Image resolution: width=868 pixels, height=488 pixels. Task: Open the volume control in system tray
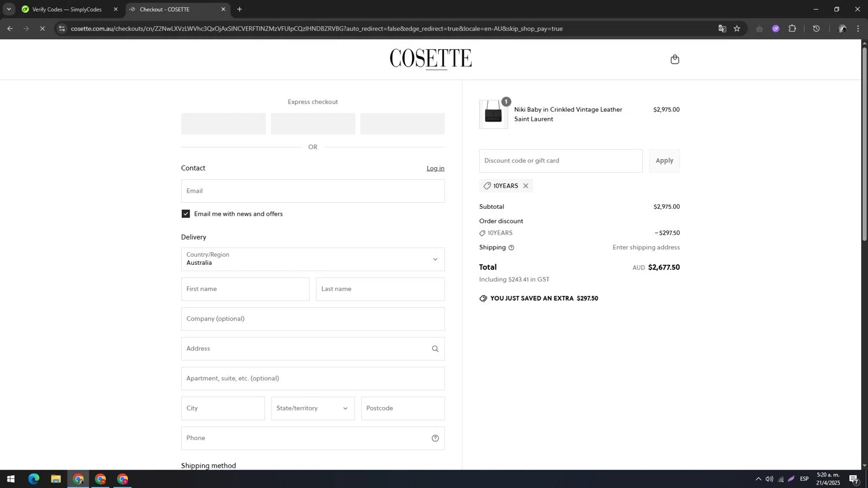769,479
